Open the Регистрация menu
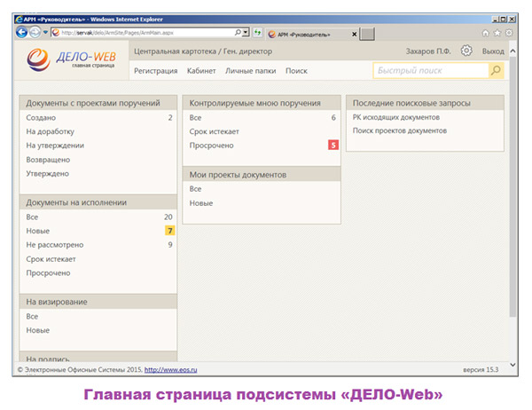532x410 pixels. click(x=155, y=70)
